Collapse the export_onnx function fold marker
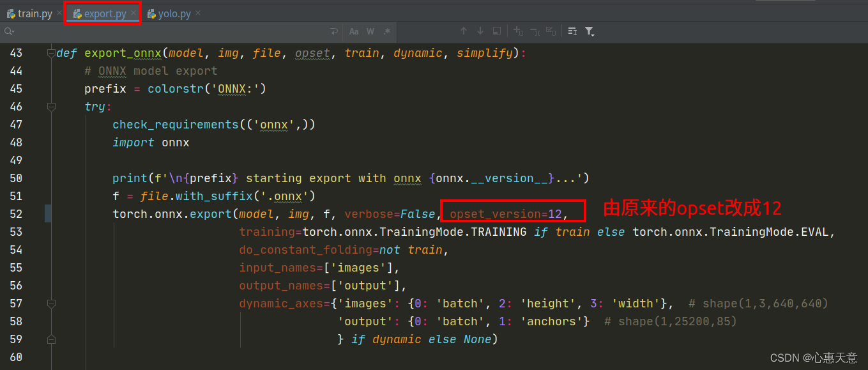Screen dimensions: 868x370 [x=51, y=53]
